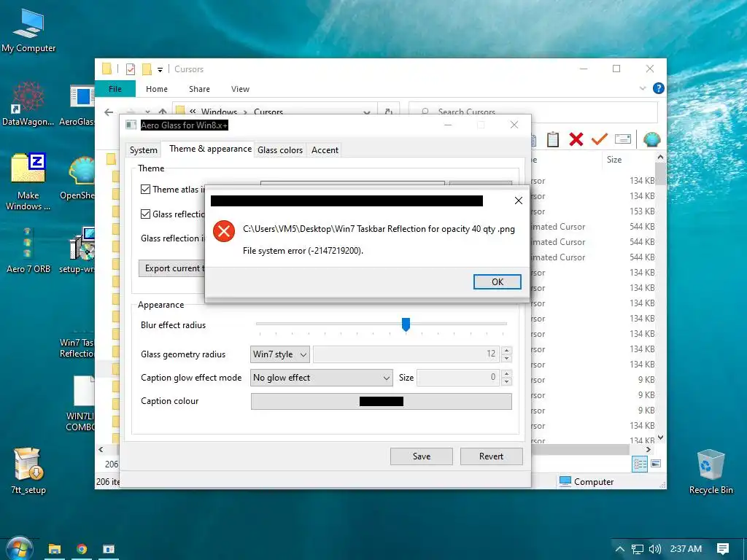Close the file system error dialog
This screenshot has height=560, width=747.
(x=519, y=201)
